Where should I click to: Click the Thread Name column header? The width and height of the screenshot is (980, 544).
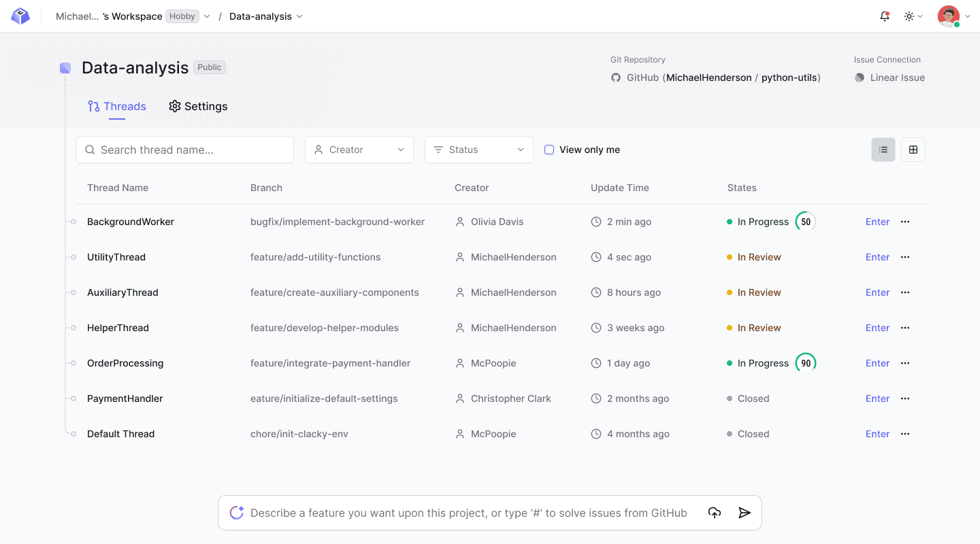click(x=118, y=188)
